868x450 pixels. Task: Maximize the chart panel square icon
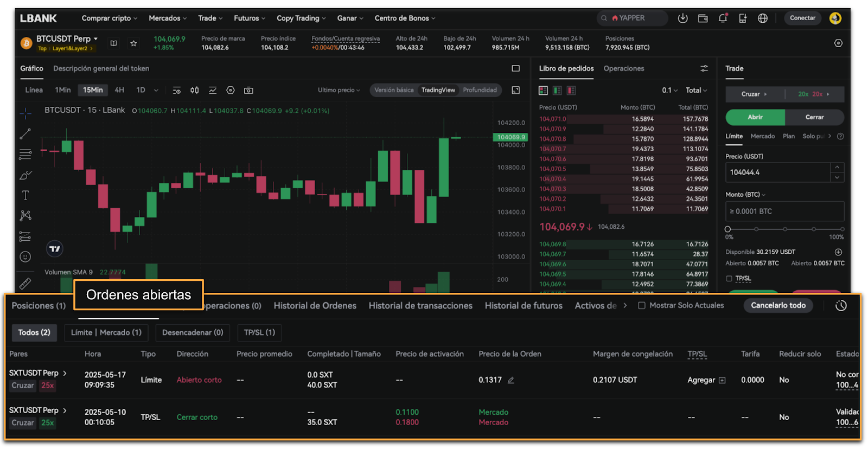[x=516, y=68]
